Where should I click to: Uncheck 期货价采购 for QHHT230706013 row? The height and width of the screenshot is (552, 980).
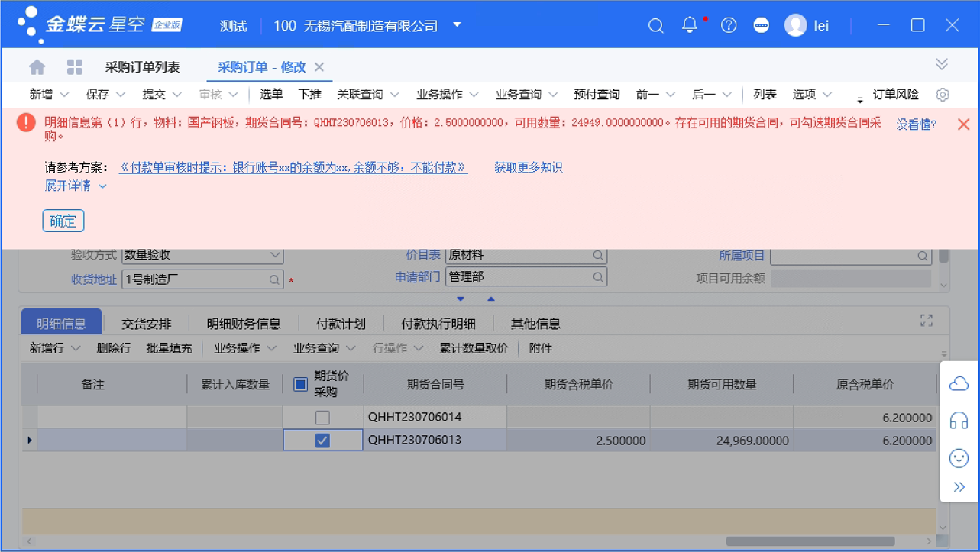[322, 441]
